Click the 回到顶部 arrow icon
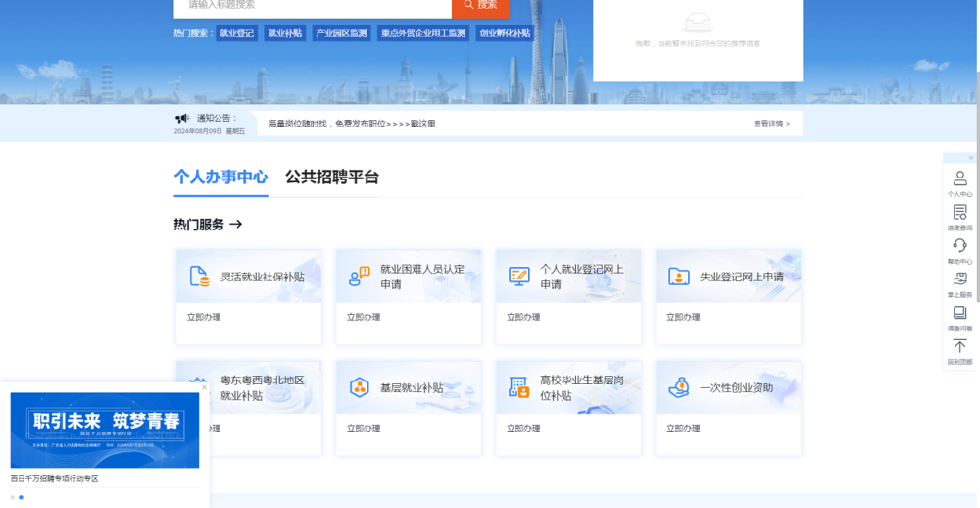980x508 pixels. click(x=959, y=346)
